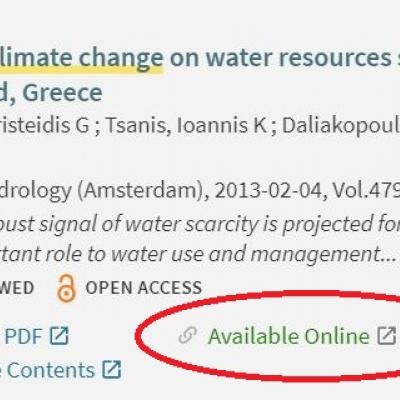Click external link icon beside Contents

[111, 369]
